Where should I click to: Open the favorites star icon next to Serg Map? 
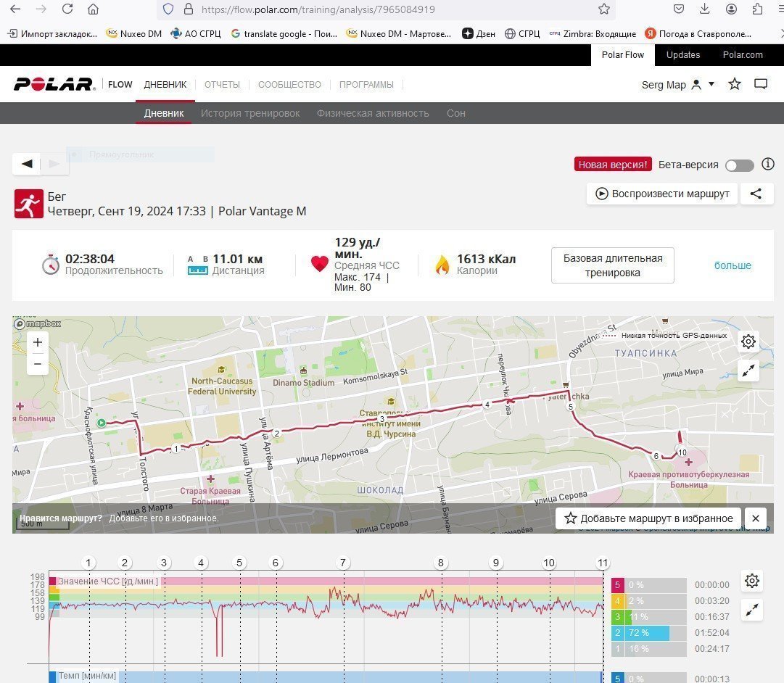click(735, 84)
